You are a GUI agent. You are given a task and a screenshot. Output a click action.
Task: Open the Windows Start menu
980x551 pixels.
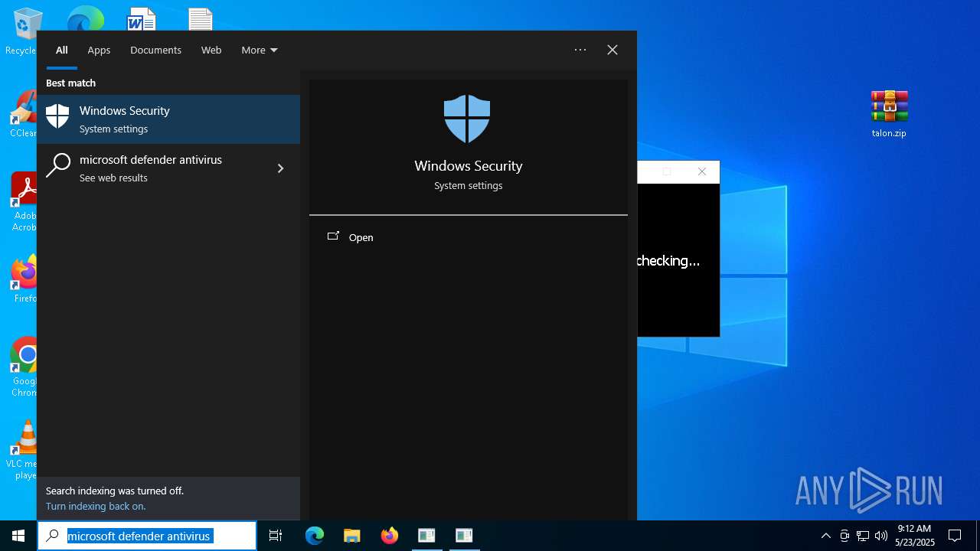click(18, 536)
